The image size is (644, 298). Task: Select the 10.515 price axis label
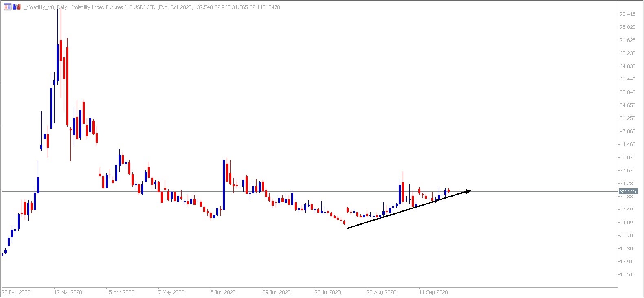click(x=627, y=275)
